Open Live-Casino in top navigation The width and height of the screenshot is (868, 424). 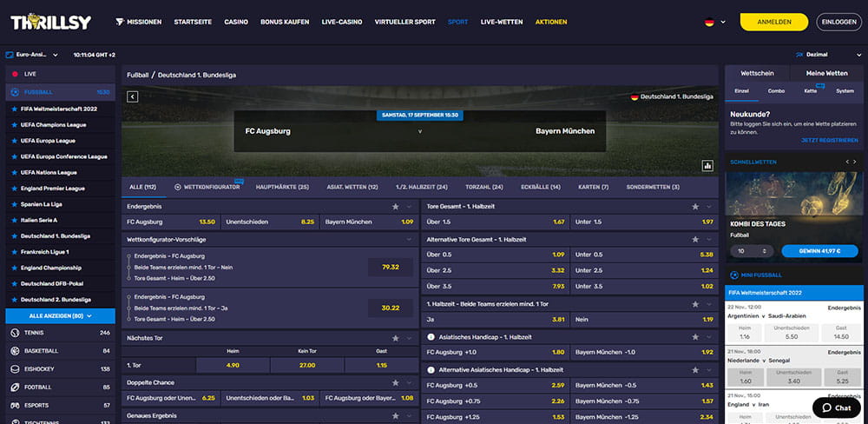tap(341, 23)
